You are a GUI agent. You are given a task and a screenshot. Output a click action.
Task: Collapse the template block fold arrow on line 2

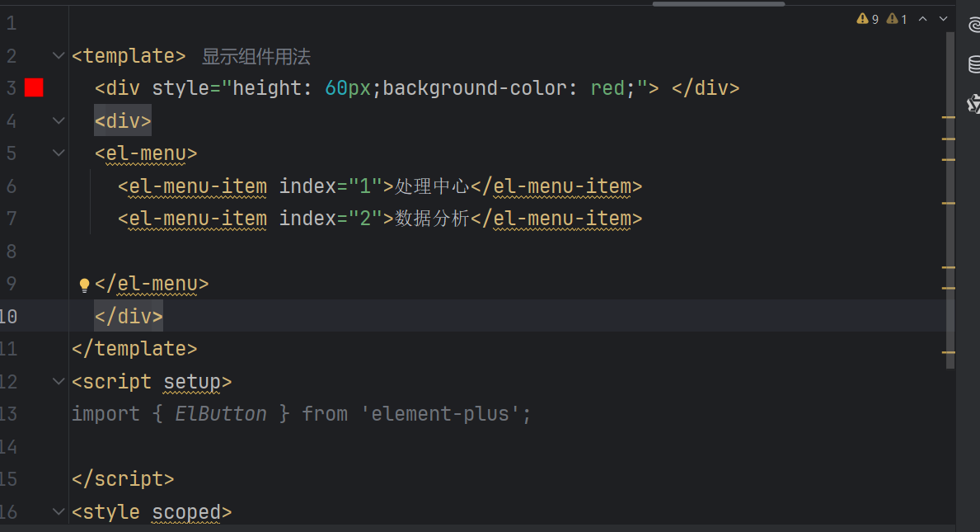(x=59, y=55)
